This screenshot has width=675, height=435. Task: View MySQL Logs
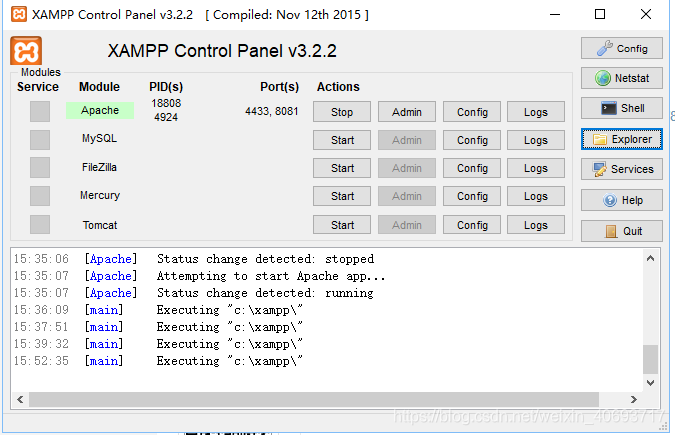pos(536,140)
